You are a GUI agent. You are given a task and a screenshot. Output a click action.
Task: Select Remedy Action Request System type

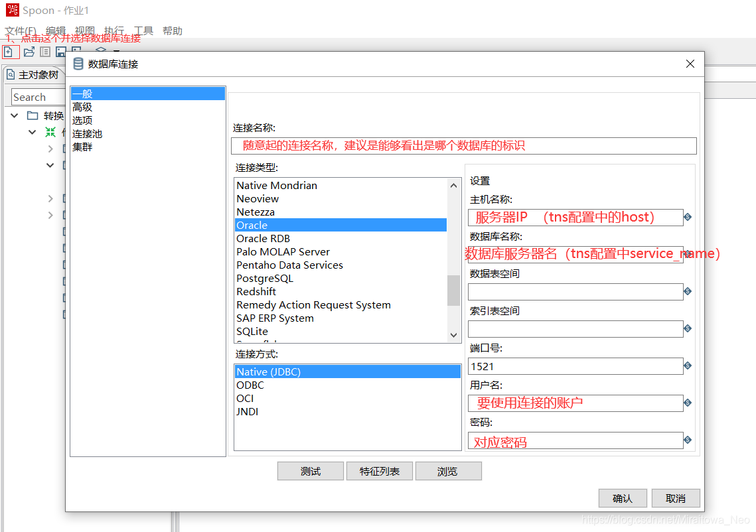341,304
